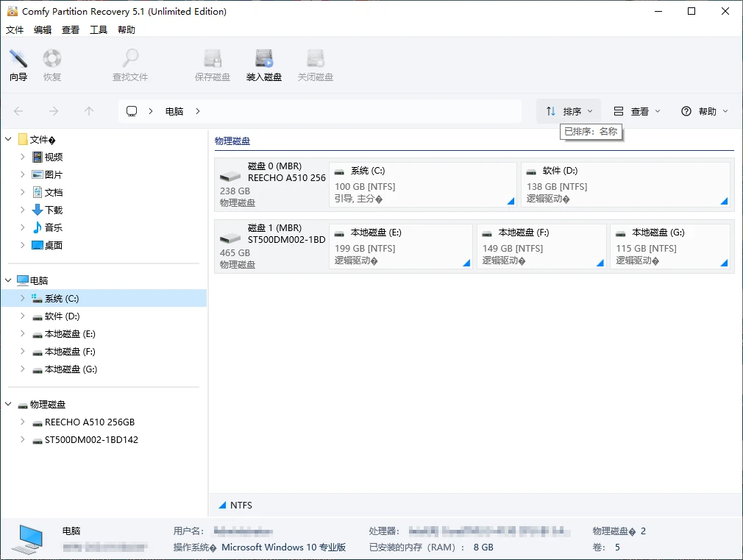The height and width of the screenshot is (560, 743).
Task: Select 本地磁盘 (F:) partition card
Action: click(541, 246)
